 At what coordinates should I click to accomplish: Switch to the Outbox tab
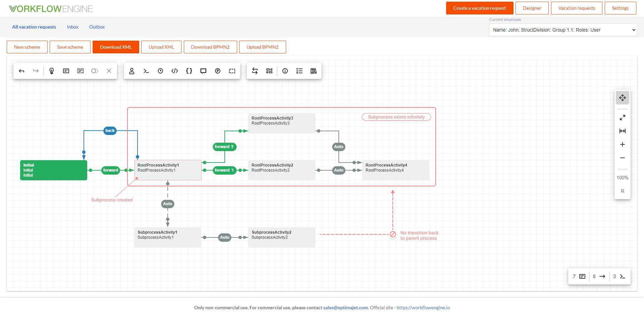tap(97, 27)
